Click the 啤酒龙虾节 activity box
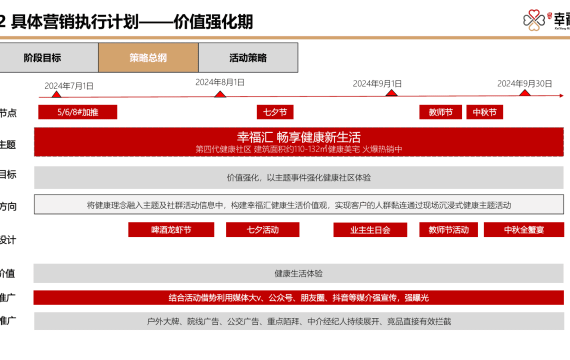The width and height of the screenshot is (570, 360). [x=171, y=230]
